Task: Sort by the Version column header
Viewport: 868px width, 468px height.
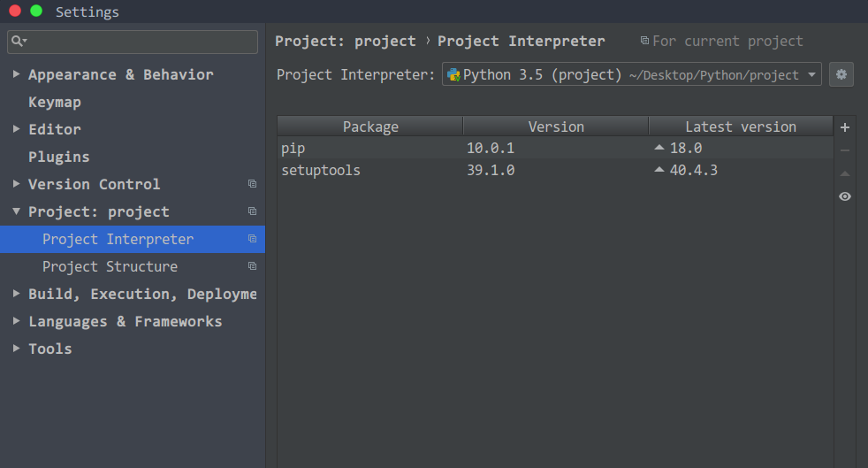Action: (x=556, y=127)
